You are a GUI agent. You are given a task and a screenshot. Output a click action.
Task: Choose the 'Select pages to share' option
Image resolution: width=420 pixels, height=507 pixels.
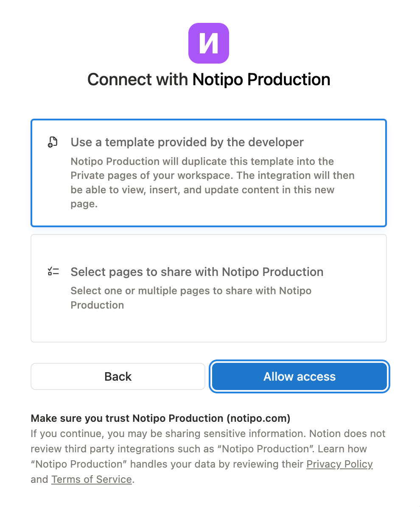[x=208, y=287]
